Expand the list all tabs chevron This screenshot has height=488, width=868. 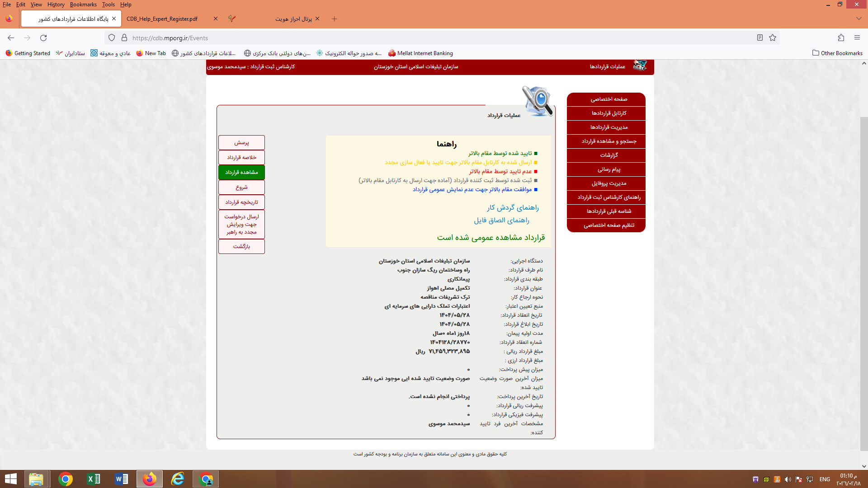click(859, 19)
